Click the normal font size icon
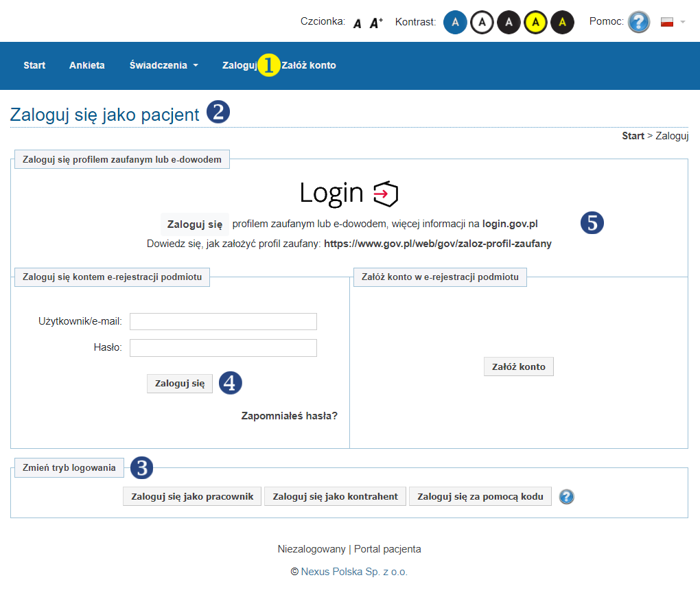700x593 pixels. click(358, 24)
